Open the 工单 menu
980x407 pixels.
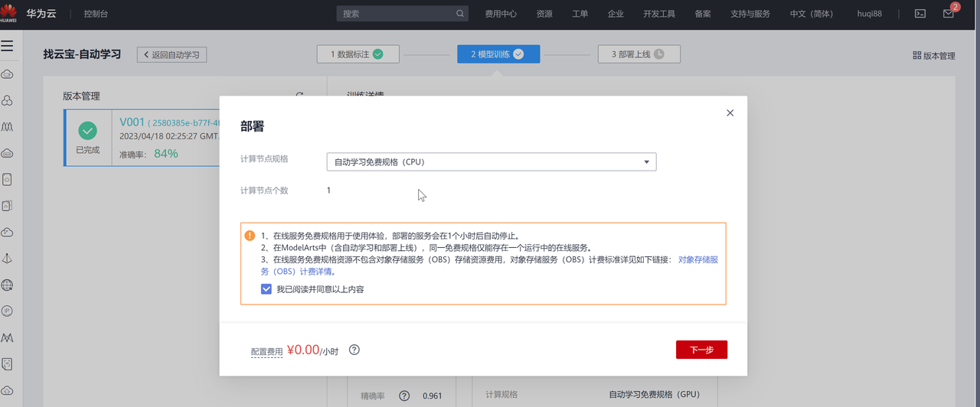[x=580, y=14]
